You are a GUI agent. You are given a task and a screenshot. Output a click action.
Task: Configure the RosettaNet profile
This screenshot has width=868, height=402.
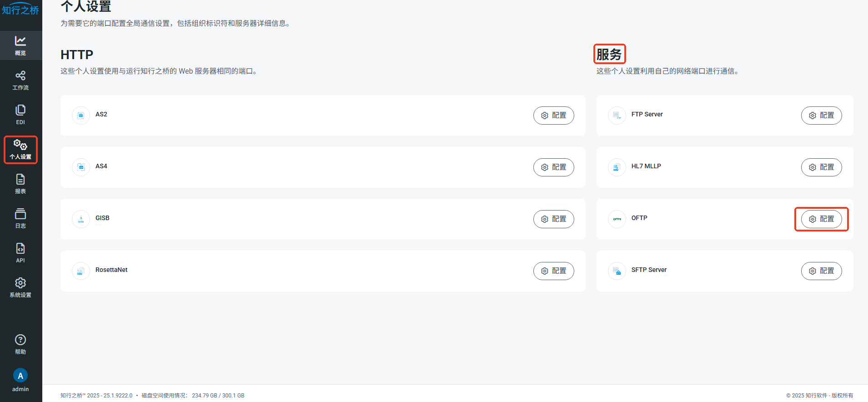pyautogui.click(x=553, y=271)
